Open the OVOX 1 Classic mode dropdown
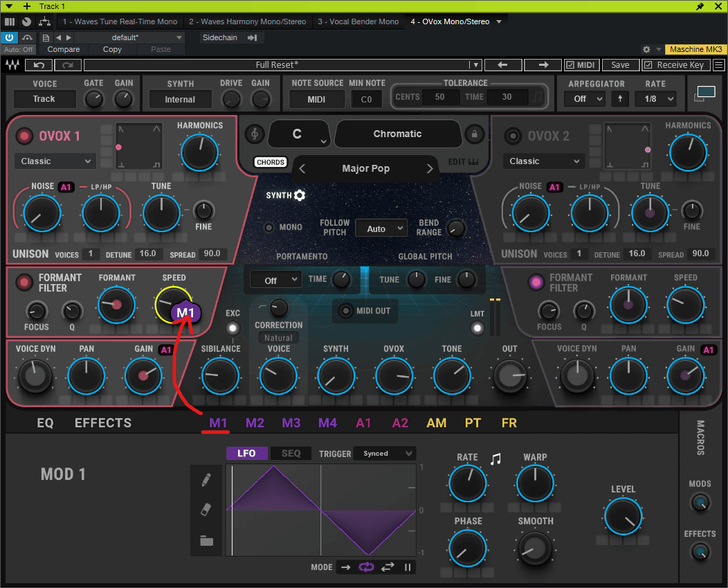The image size is (728, 588). coord(55,161)
